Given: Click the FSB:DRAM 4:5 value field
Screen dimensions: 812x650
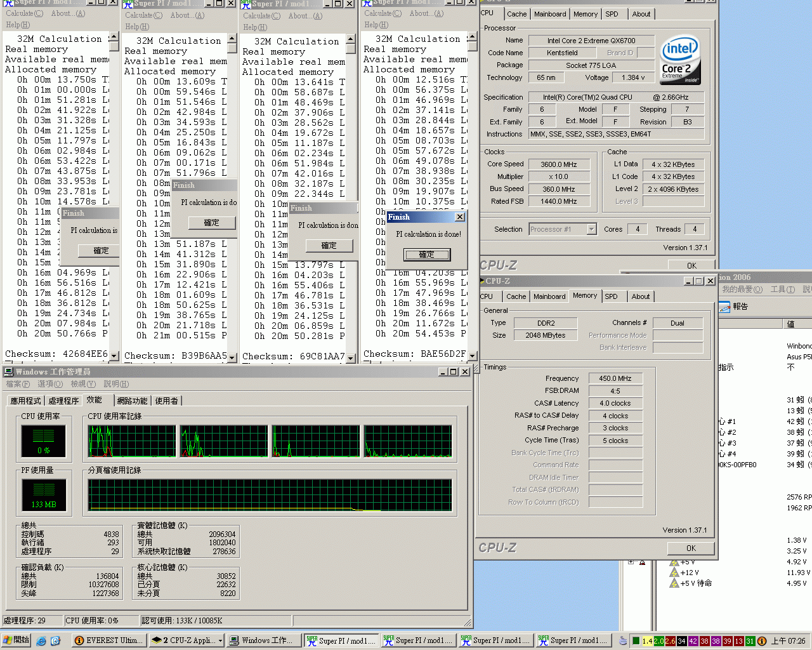Looking at the screenshot, I should coord(615,391).
